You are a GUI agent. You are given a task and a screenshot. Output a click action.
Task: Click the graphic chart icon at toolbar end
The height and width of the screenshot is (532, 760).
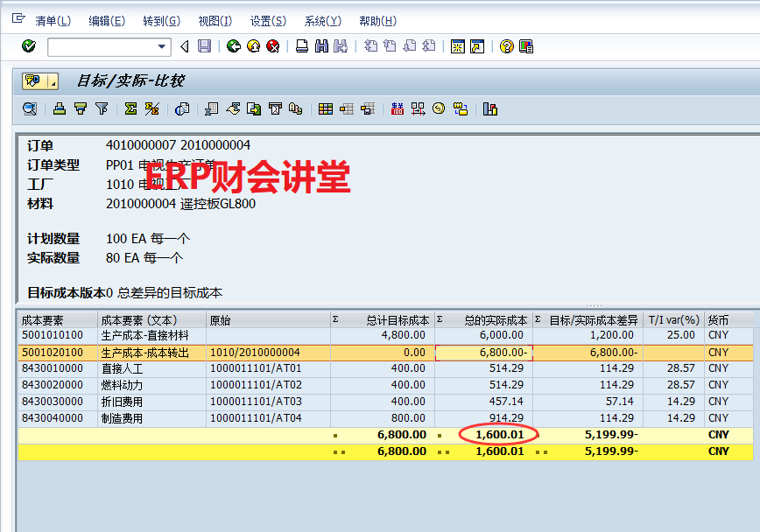[489, 108]
